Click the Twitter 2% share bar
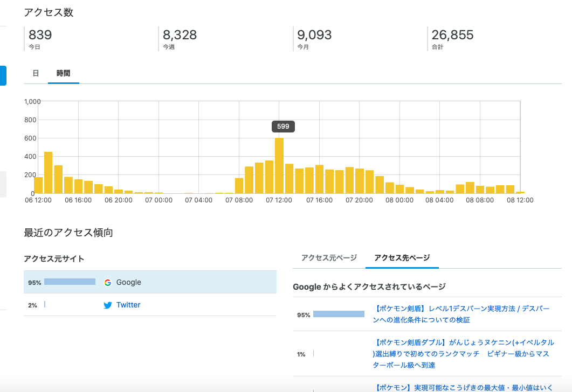572x392 pixels. coord(45,304)
